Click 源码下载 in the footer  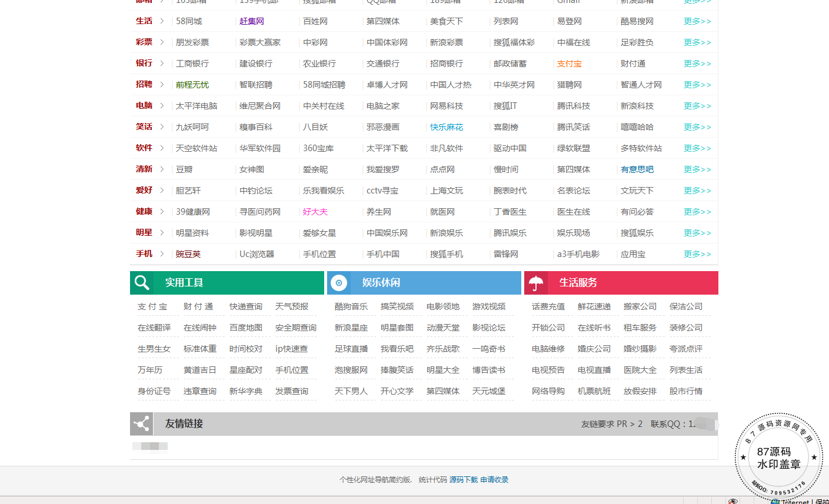464,480
